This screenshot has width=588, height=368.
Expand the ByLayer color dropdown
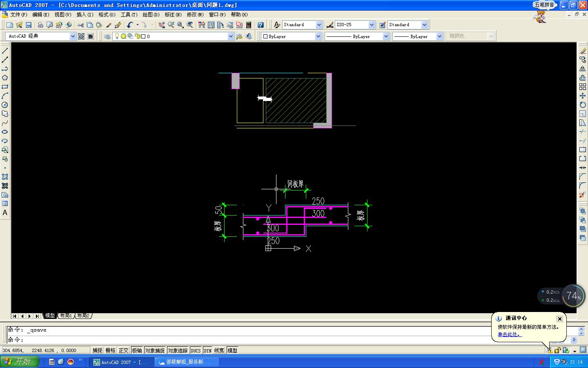[318, 36]
